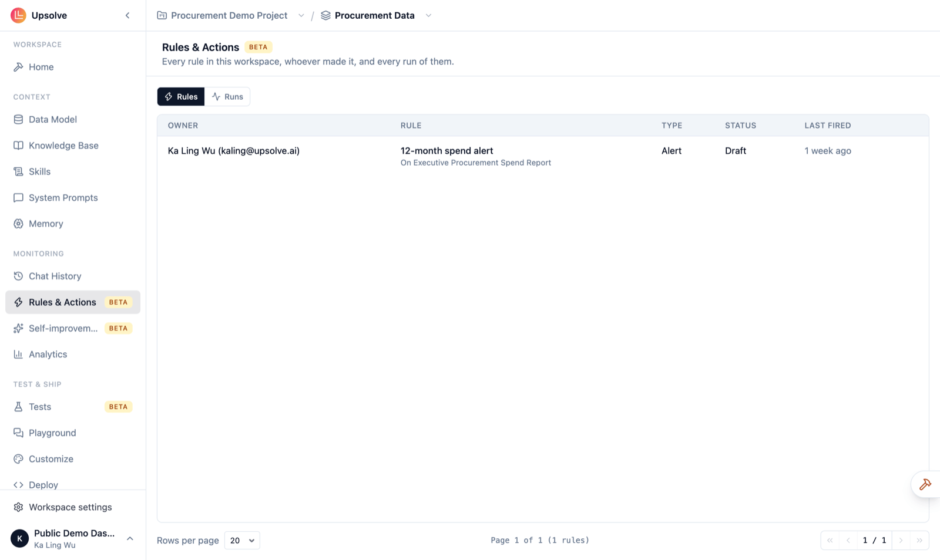
Task: Click the '1 week ago' last fired cell
Action: (x=828, y=151)
